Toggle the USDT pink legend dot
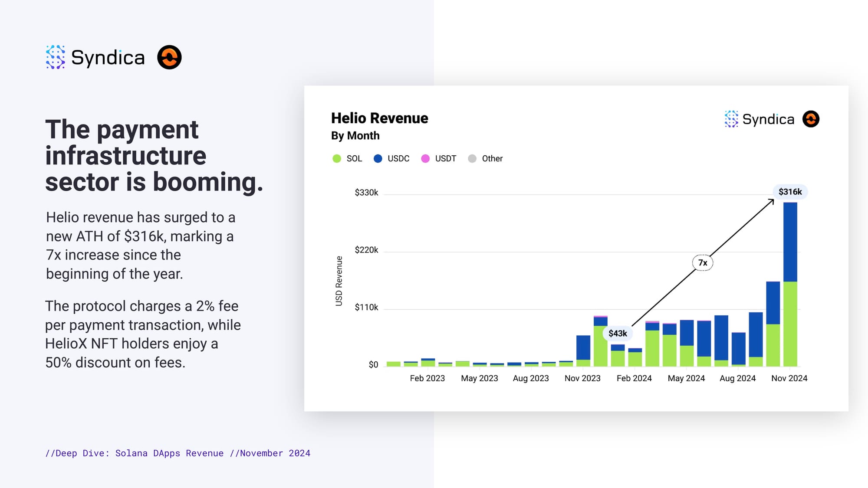 425,159
